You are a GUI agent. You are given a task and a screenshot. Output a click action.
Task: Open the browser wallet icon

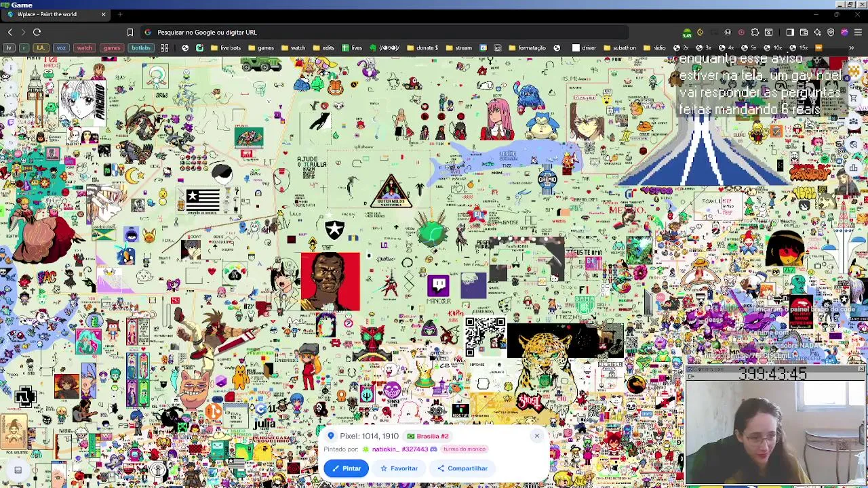[804, 32]
